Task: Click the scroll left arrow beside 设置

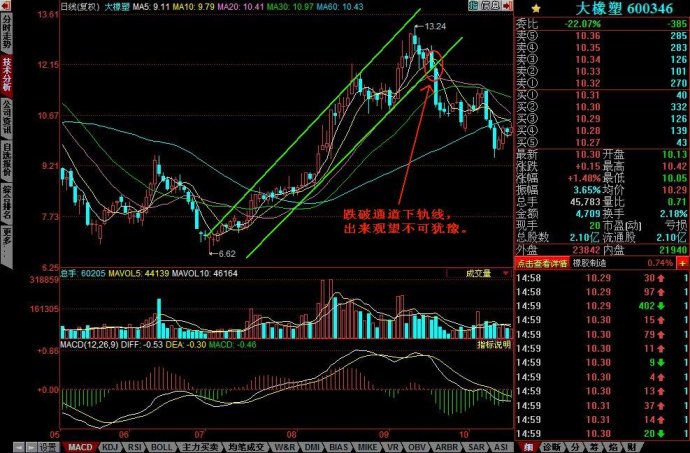Action: 19,447
